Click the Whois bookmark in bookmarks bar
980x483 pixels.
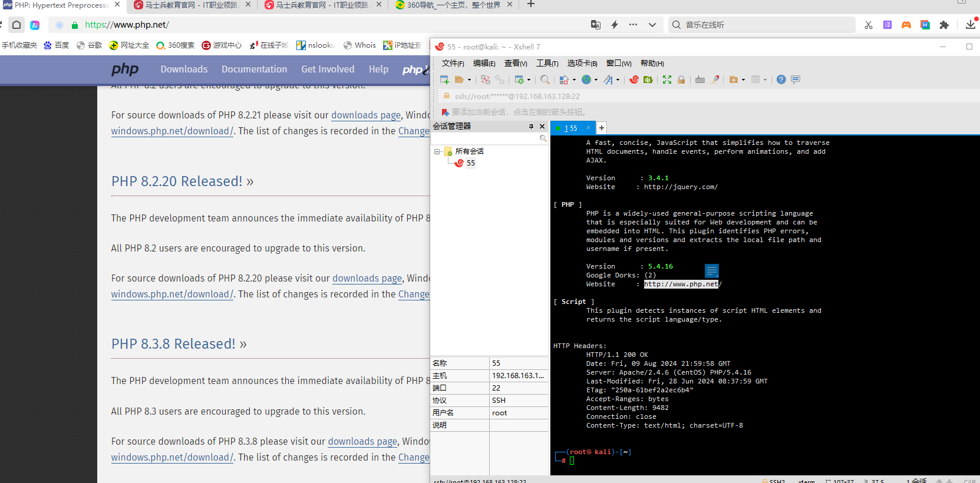pos(359,45)
